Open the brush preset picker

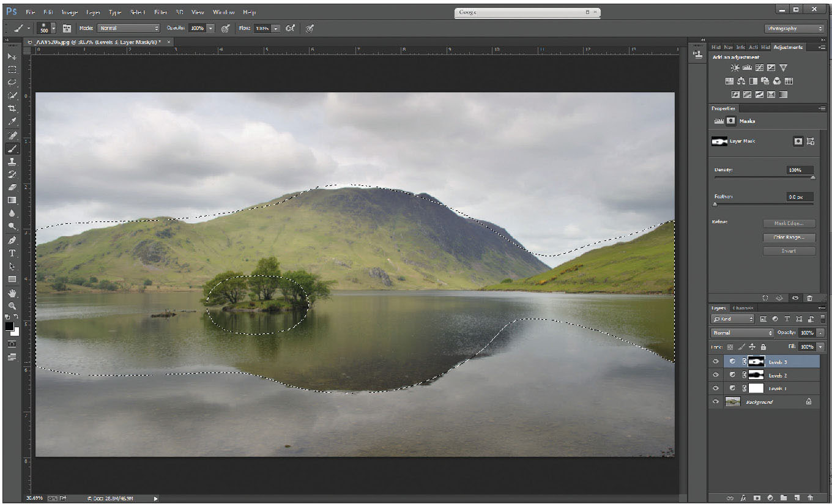pos(53,28)
